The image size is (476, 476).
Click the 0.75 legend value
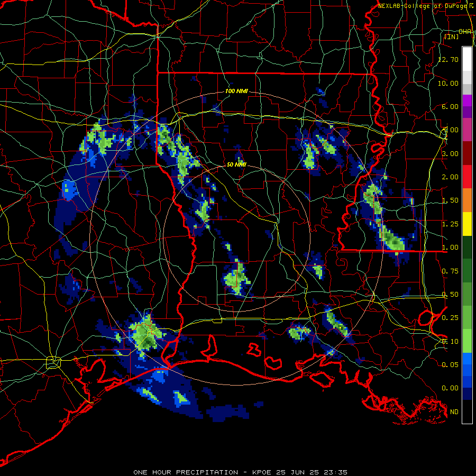[450, 271]
